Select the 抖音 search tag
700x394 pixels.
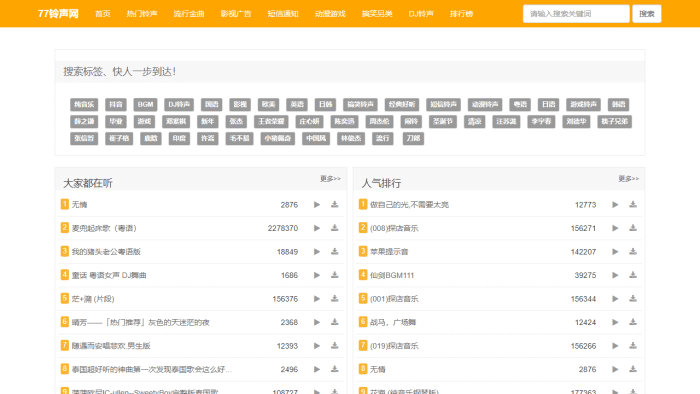click(x=116, y=104)
